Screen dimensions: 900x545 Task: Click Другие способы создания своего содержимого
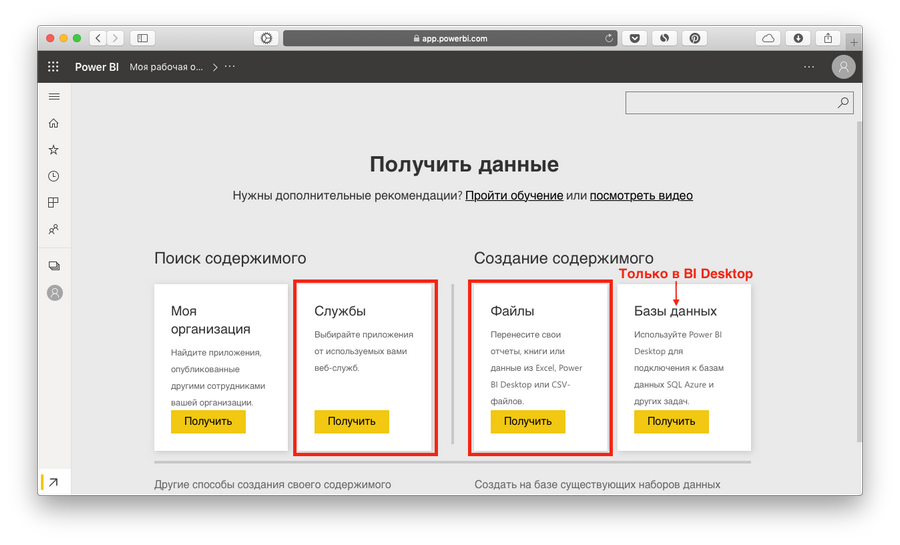(x=273, y=485)
